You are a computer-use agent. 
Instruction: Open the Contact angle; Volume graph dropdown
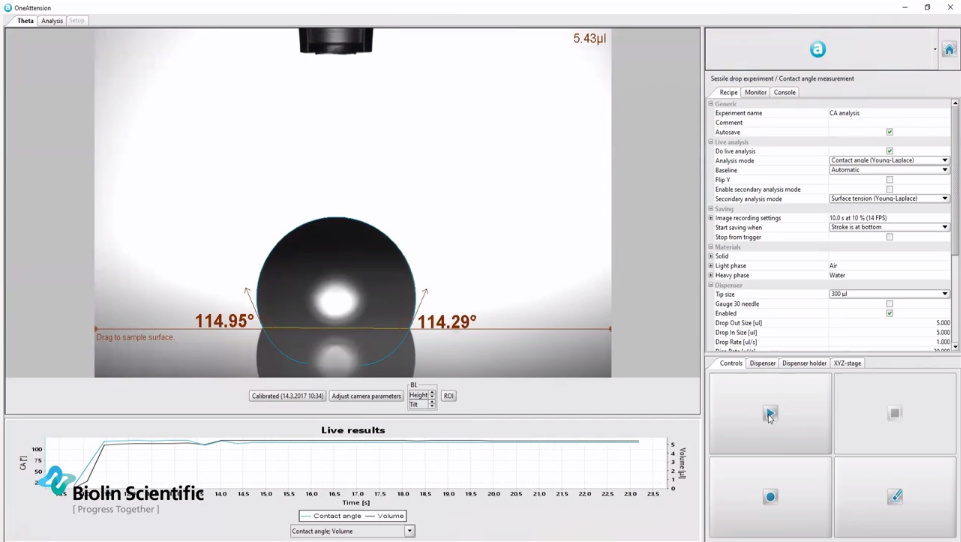tap(409, 531)
